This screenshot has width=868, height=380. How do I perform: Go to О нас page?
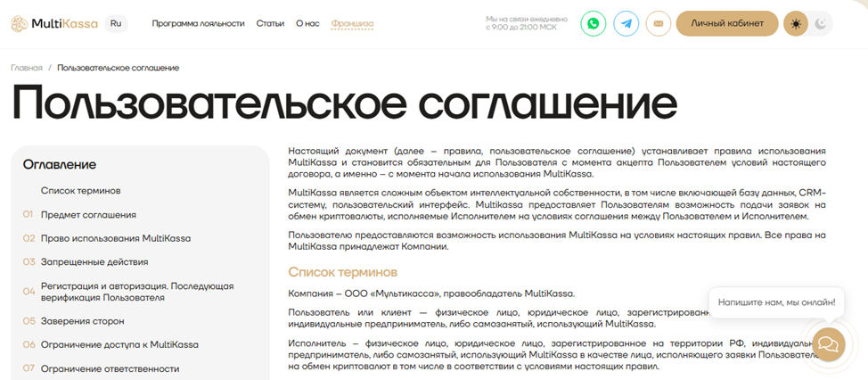[307, 24]
